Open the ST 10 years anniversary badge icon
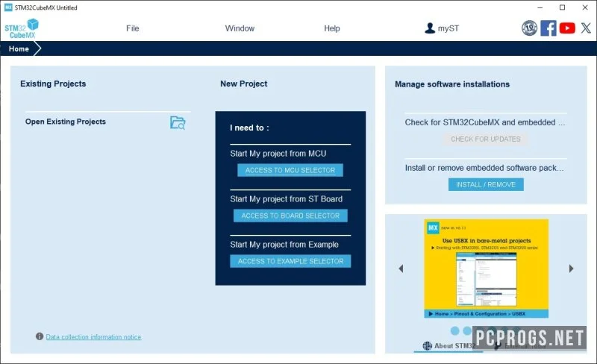 point(529,28)
